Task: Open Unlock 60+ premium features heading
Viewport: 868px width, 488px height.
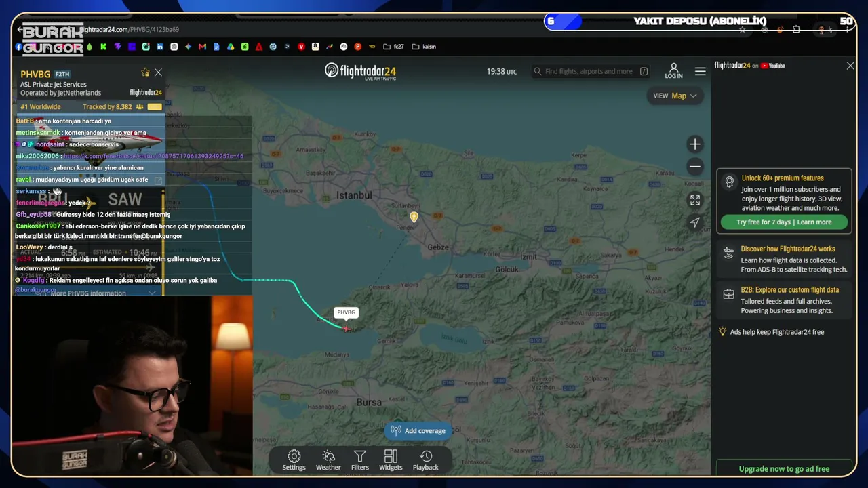Action: click(x=783, y=178)
